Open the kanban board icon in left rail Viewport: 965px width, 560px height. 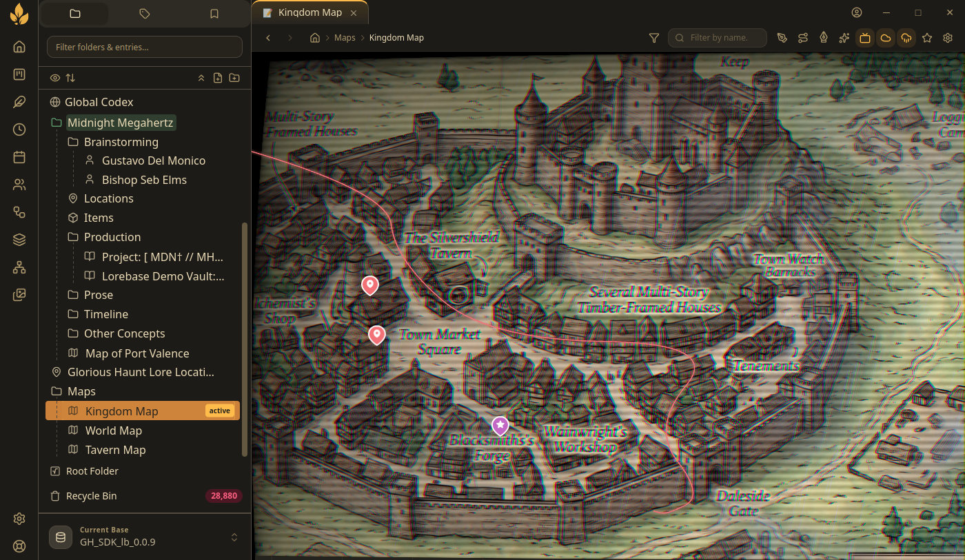[19, 74]
